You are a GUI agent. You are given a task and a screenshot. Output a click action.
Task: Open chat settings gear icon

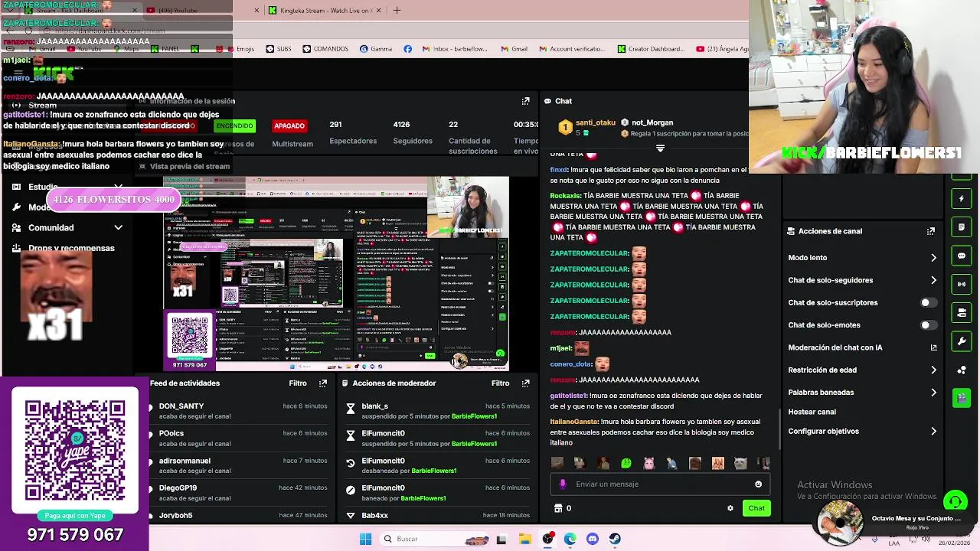point(730,508)
